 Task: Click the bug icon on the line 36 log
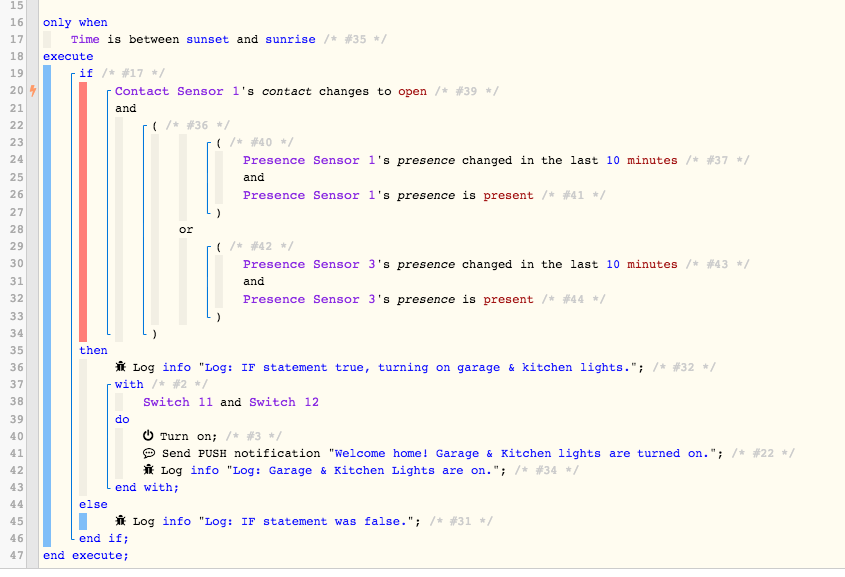121,367
